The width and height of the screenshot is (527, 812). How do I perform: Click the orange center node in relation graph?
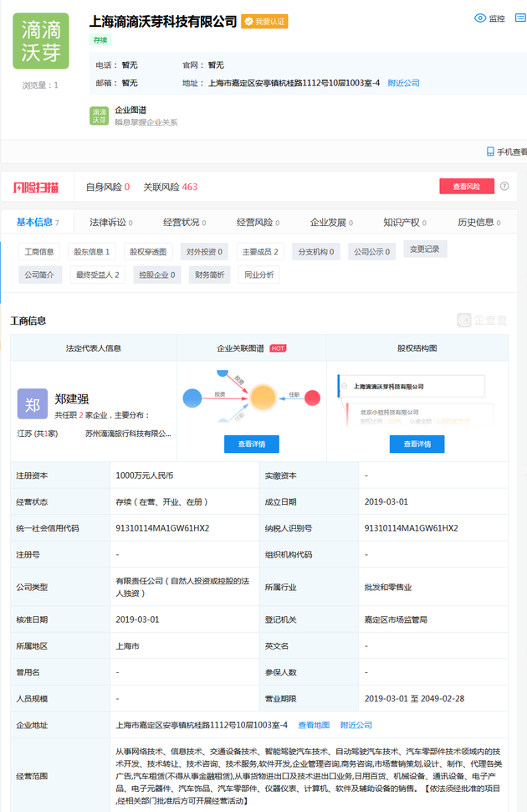point(263,398)
